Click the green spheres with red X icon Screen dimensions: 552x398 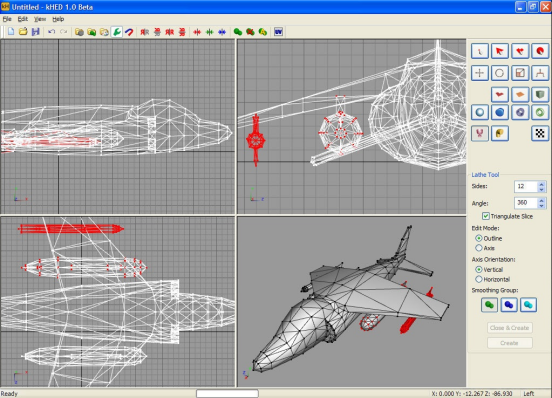pyautogui.click(x=250, y=32)
